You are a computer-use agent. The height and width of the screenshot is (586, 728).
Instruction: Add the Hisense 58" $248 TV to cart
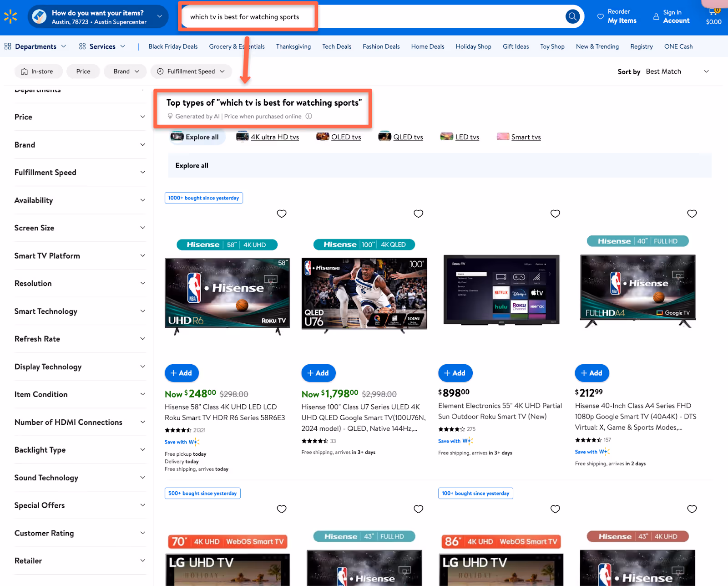click(x=182, y=373)
